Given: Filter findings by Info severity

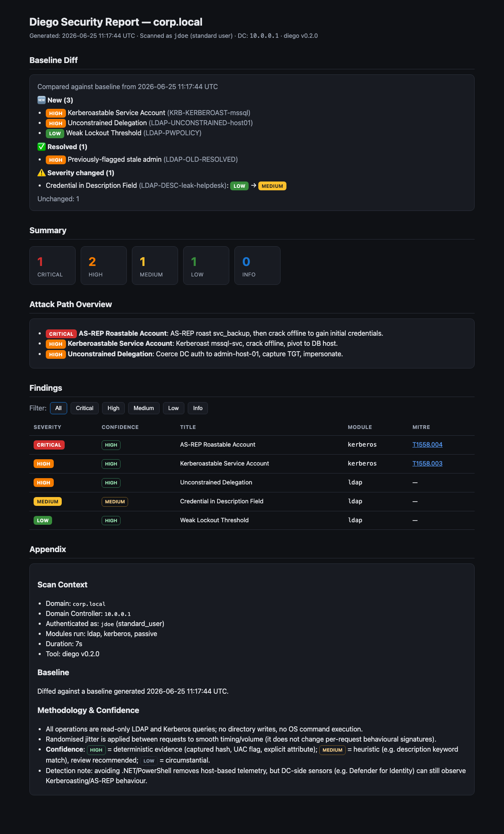Looking at the screenshot, I should tap(198, 408).
